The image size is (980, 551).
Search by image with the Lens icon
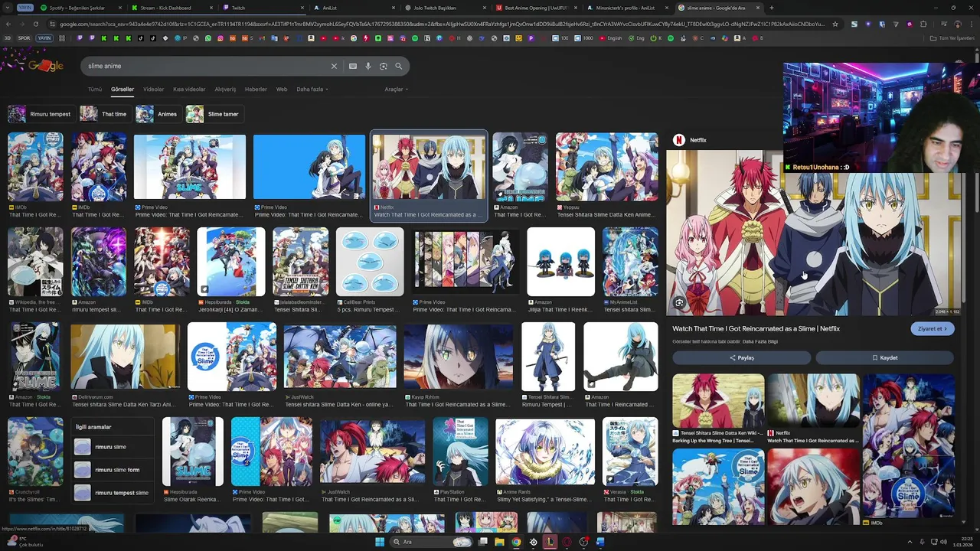click(x=384, y=67)
